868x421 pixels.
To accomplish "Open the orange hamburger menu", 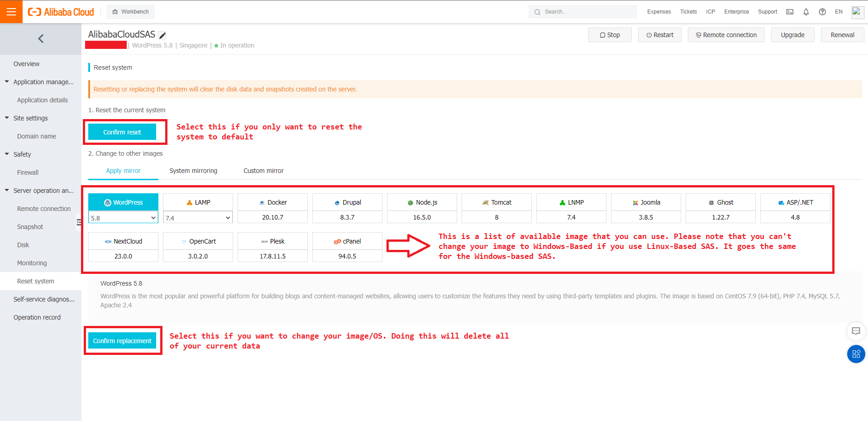I will click(x=11, y=12).
